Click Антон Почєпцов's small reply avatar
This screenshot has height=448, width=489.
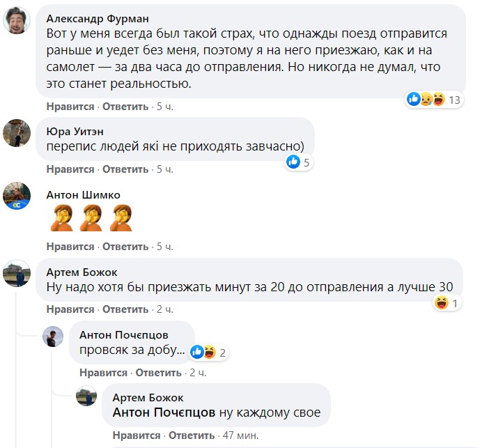[x=54, y=337]
